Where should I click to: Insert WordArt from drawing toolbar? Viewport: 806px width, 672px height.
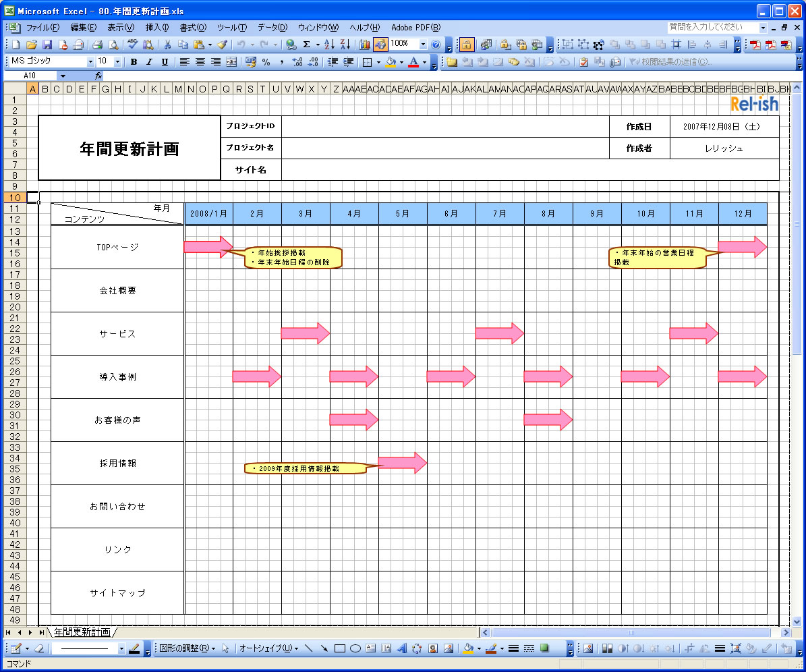click(401, 648)
